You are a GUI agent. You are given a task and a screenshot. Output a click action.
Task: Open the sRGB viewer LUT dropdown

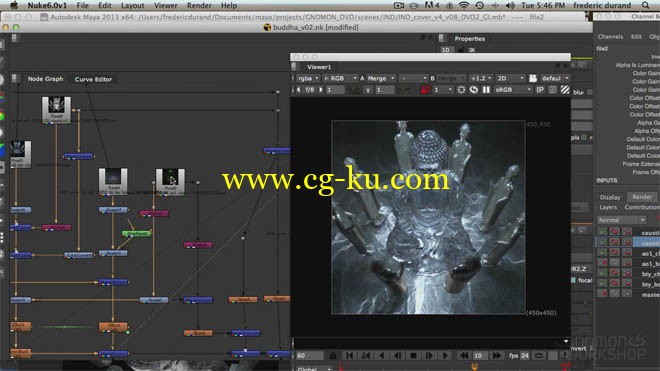click(x=513, y=90)
